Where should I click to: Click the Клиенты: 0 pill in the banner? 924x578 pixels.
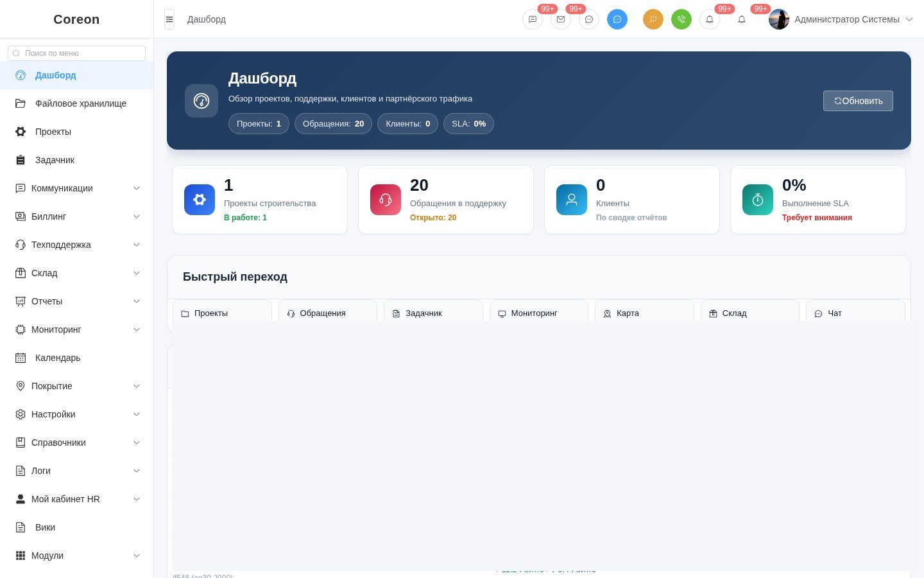[407, 124]
